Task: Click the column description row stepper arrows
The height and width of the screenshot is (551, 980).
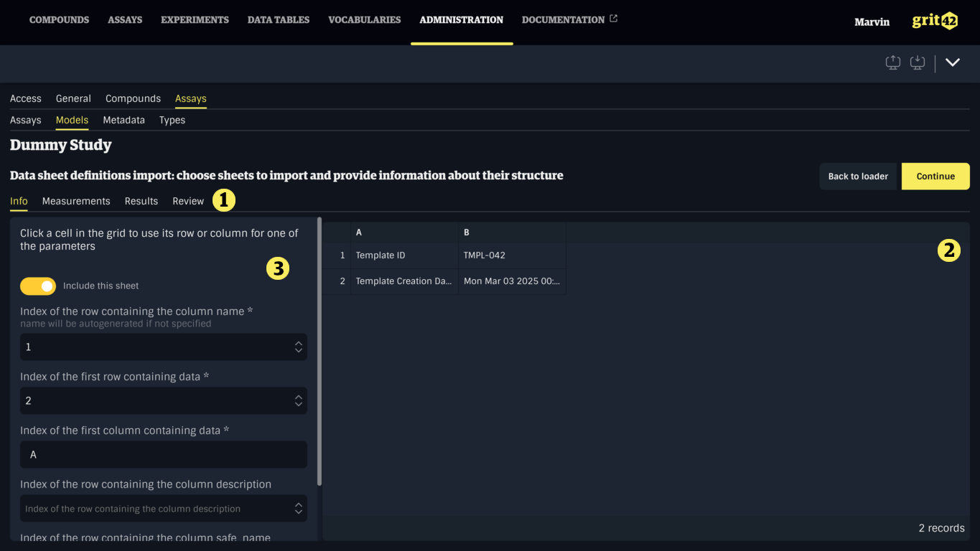Action: click(298, 508)
